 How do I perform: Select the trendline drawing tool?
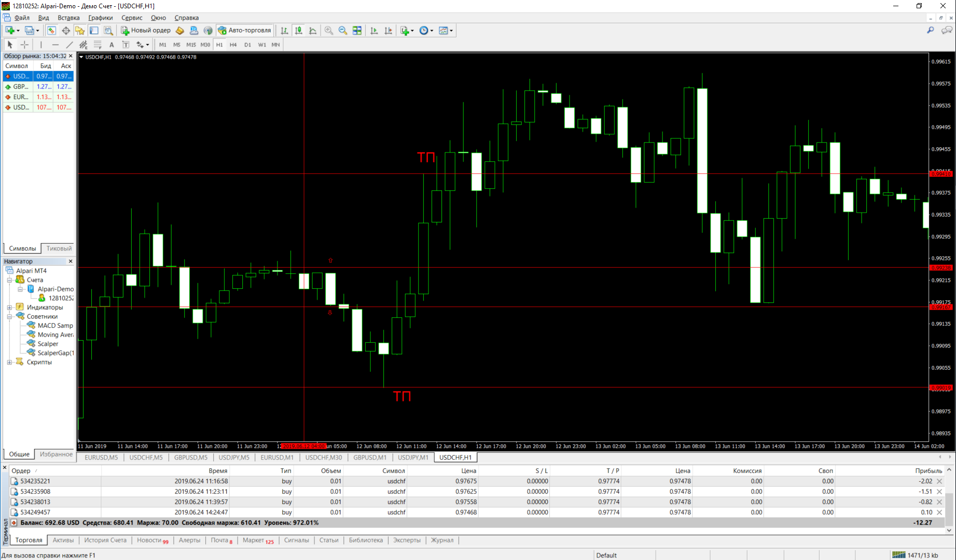click(x=70, y=45)
